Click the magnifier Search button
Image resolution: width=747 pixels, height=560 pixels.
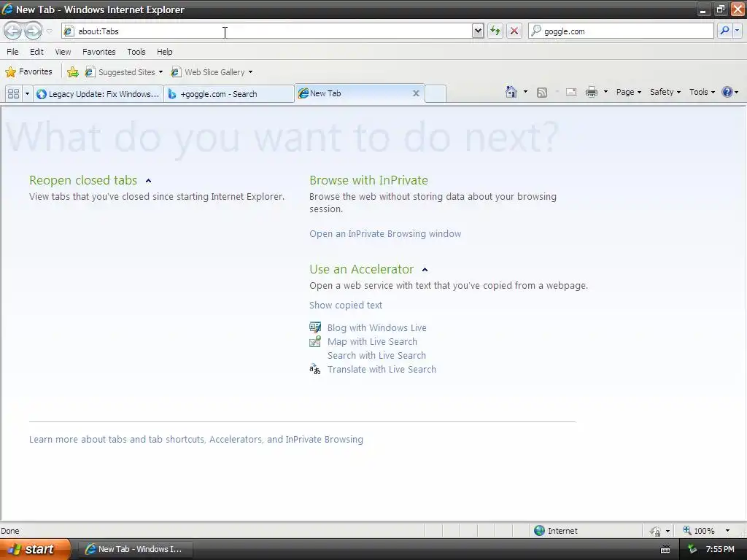coord(724,31)
